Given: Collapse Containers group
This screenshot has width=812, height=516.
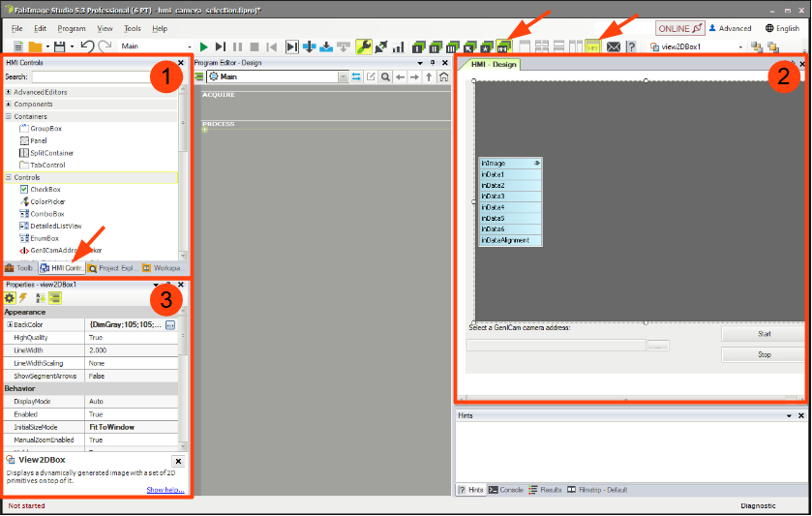Looking at the screenshot, I should pyautogui.click(x=9, y=116).
